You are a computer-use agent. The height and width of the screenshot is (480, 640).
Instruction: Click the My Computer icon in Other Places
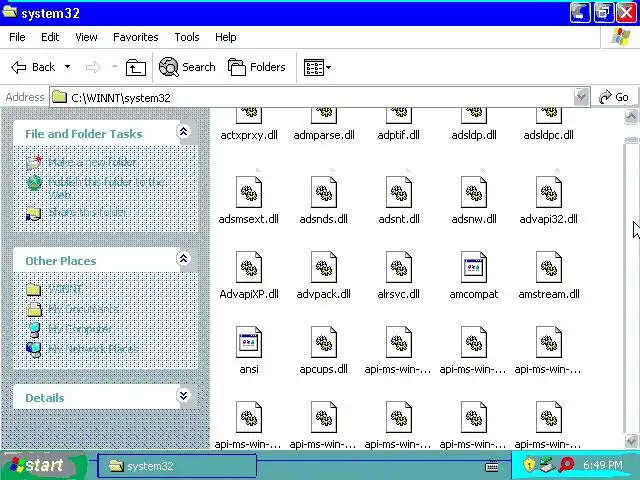34,329
